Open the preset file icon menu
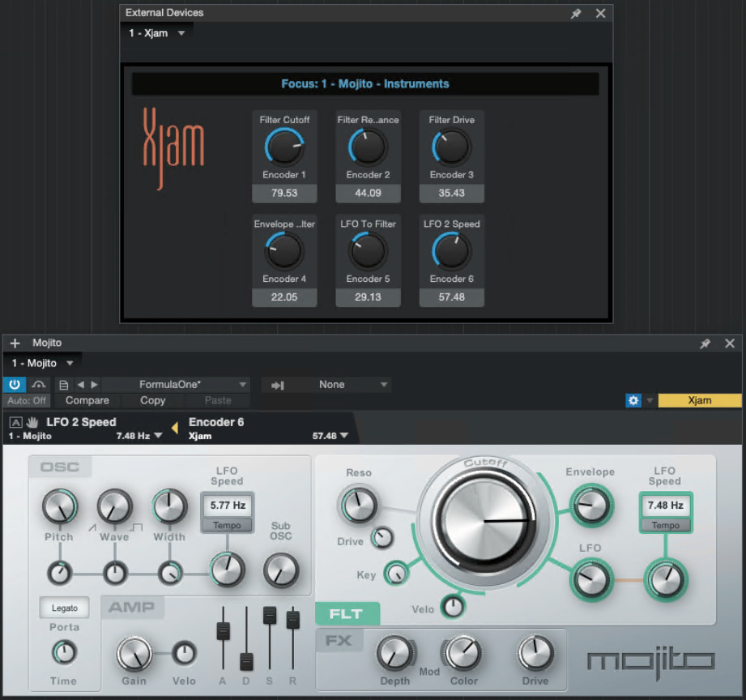The width and height of the screenshot is (746, 700). (x=63, y=385)
